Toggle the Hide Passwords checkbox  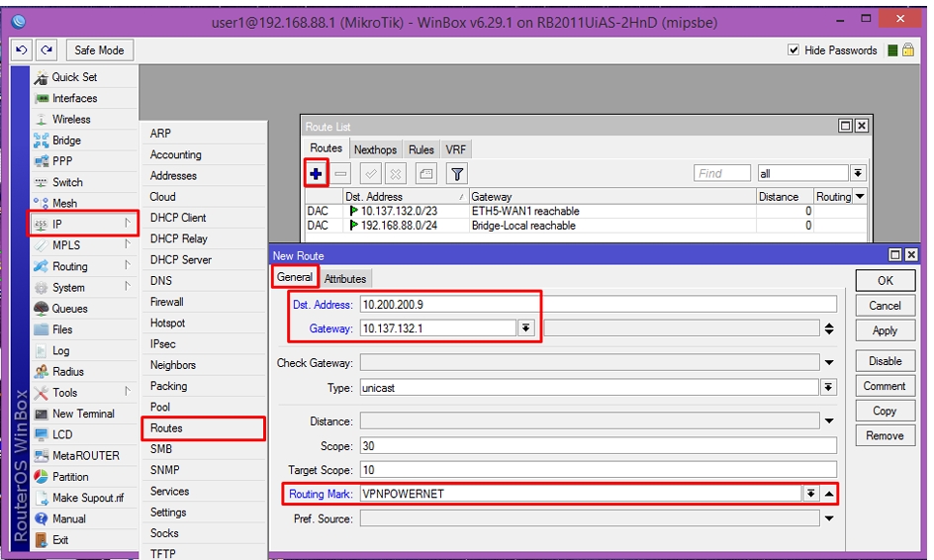pos(793,50)
